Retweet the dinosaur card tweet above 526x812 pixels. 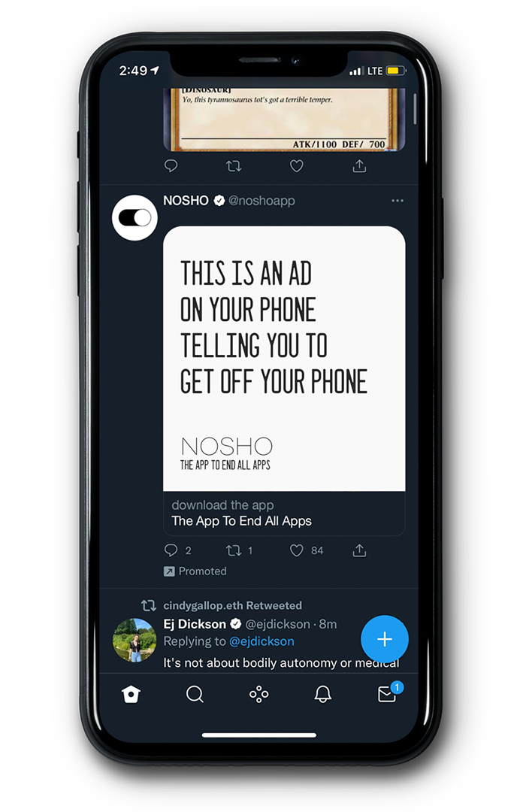pos(234,165)
